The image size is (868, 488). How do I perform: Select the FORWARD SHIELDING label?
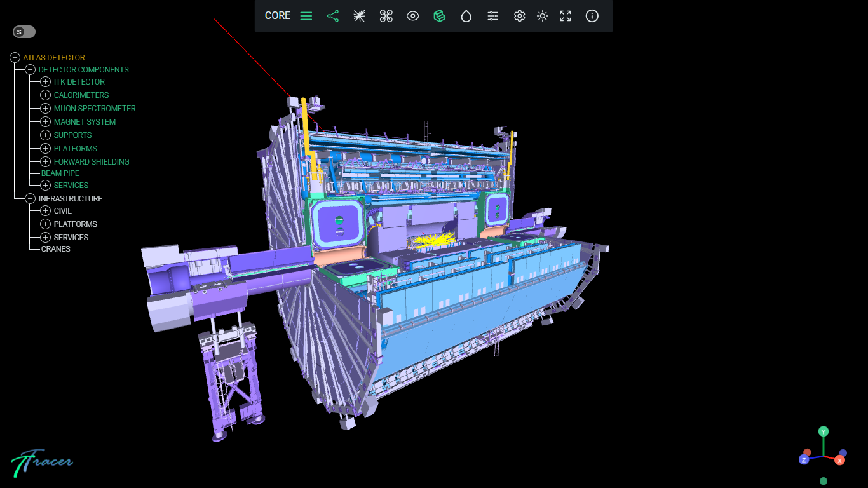coord(92,162)
